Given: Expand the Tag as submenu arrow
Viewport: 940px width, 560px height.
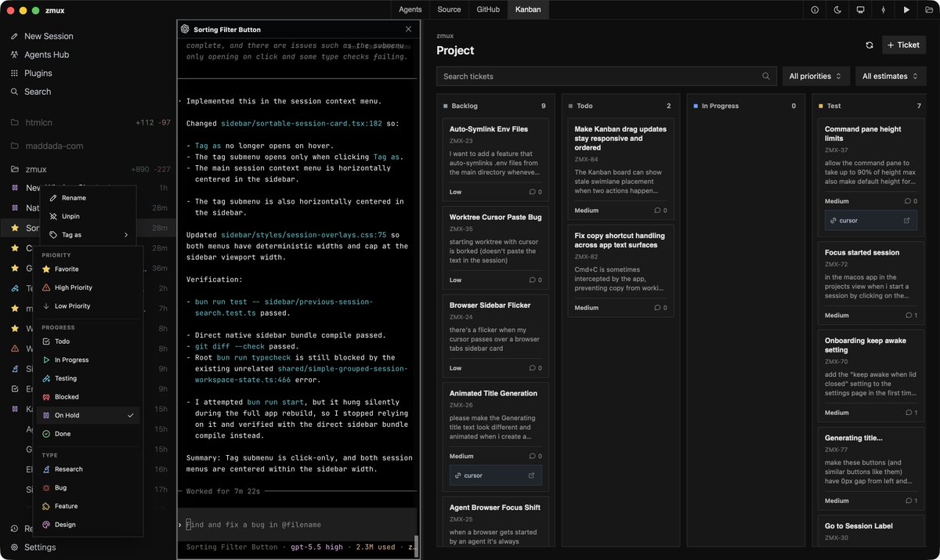Looking at the screenshot, I should click(125, 235).
